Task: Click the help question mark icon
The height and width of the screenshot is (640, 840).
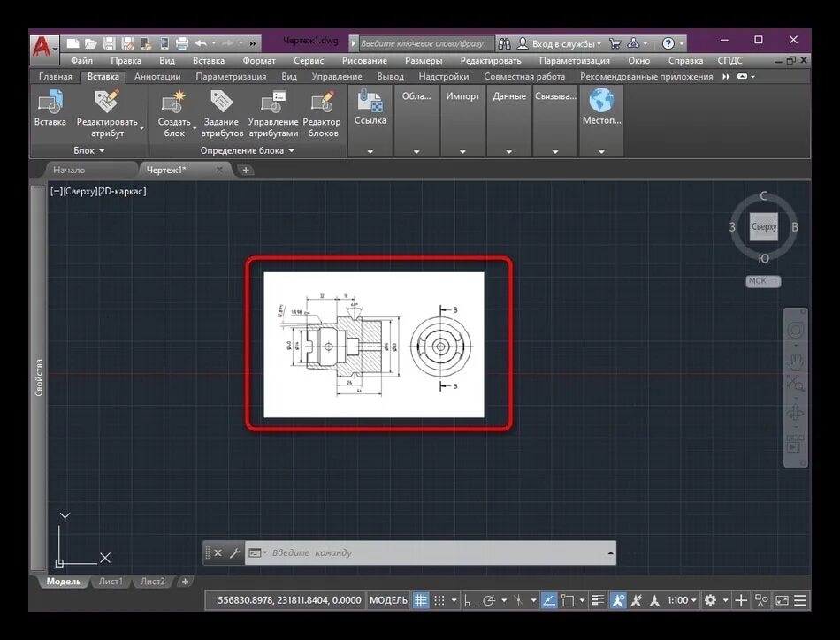Action: click(668, 43)
